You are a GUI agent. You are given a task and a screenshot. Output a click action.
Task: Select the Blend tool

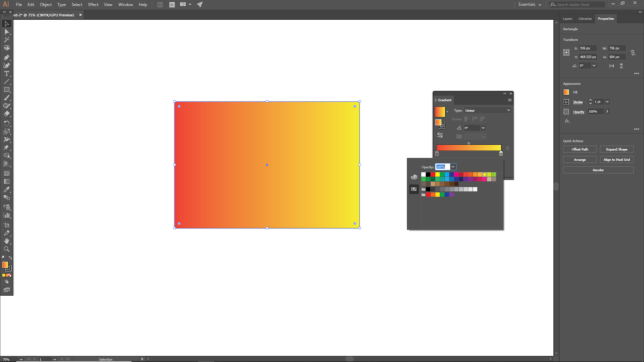(7, 197)
